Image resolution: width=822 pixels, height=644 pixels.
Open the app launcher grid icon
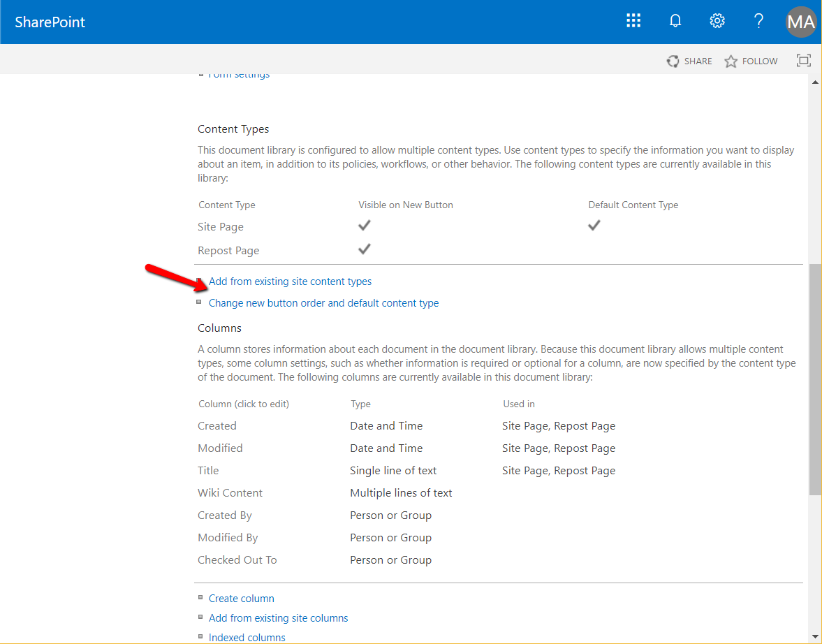click(x=633, y=20)
